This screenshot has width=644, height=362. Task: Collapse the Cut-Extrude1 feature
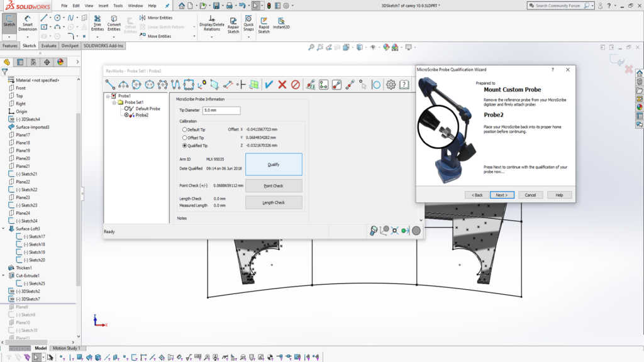[x=3, y=275]
